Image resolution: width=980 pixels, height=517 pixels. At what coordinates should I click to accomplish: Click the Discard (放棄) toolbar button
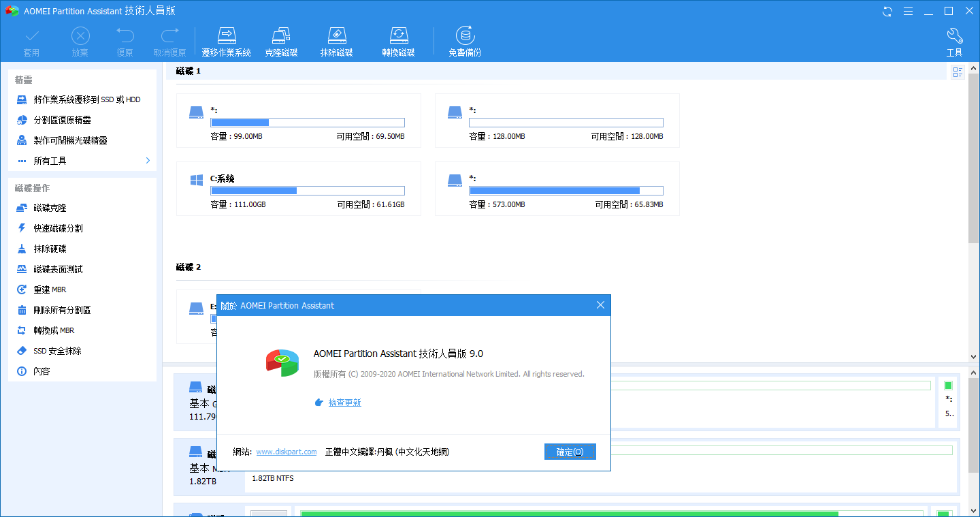[x=80, y=42]
